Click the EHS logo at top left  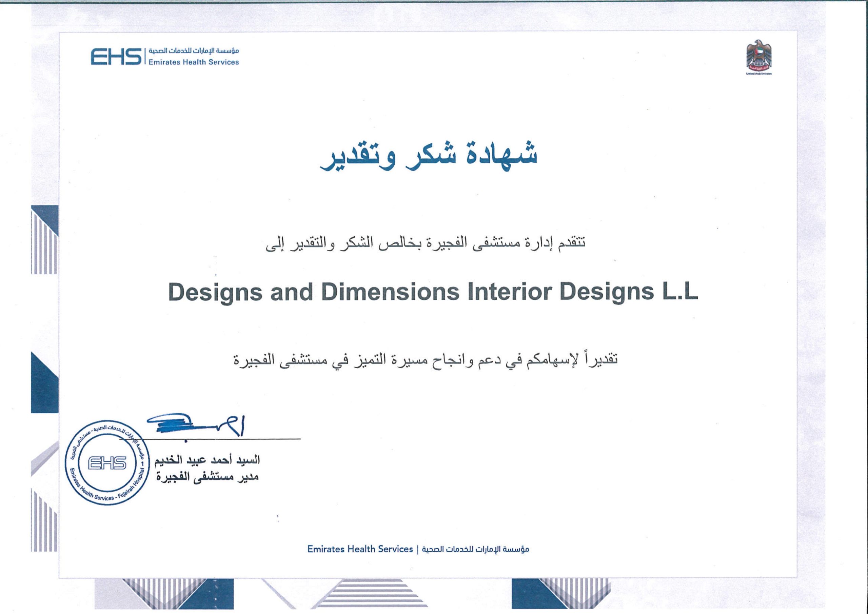116,57
